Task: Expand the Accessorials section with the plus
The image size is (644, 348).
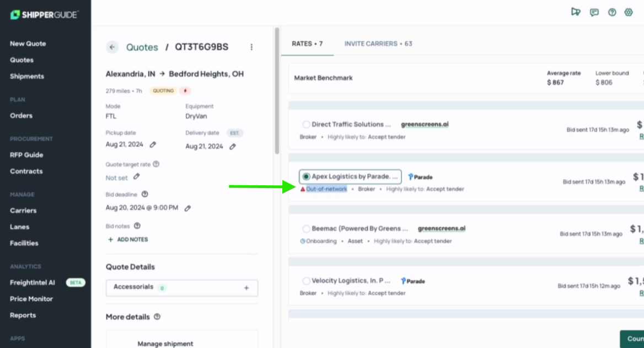Action: coord(246,288)
